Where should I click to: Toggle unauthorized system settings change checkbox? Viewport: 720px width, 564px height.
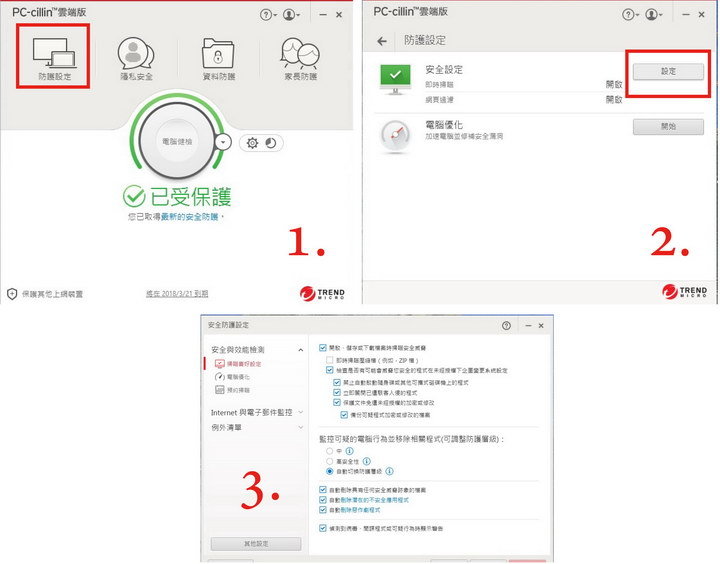[x=329, y=370]
